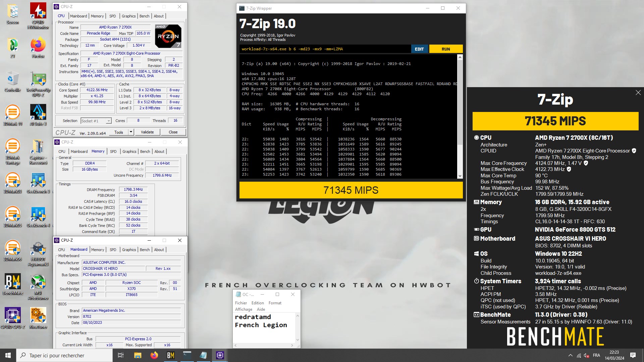Click the Notepad horizontal scrollbar right arrow

click(x=292, y=345)
